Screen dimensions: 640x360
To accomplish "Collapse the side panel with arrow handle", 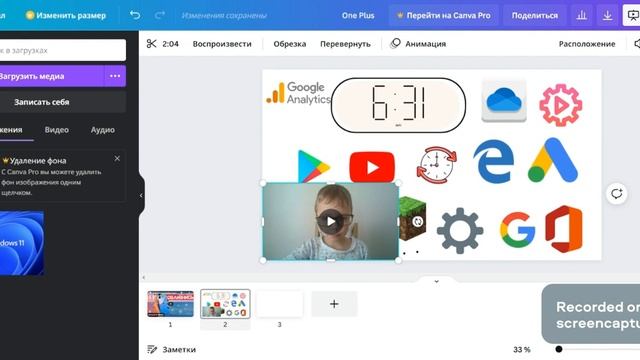I will coord(141,196).
